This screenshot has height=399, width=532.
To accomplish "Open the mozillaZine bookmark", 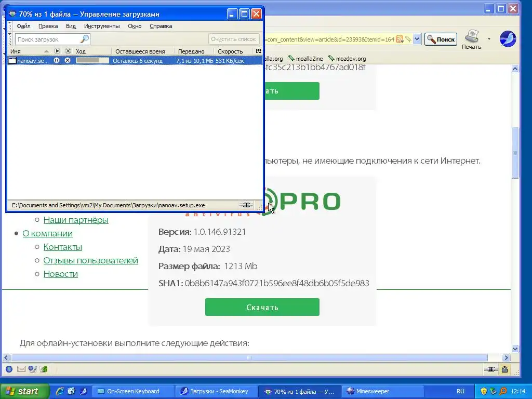I will [305, 59].
